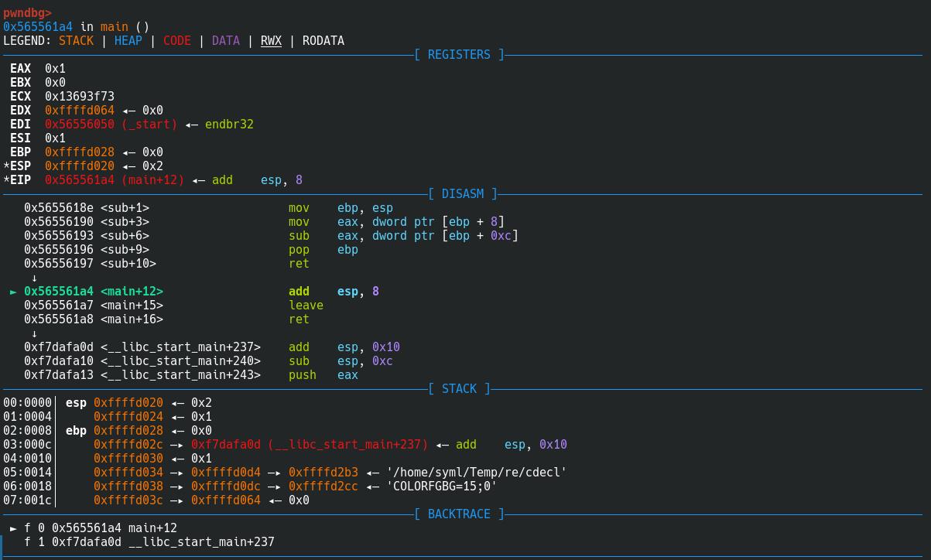Click the EDI register value 0x56556050

click(x=79, y=125)
